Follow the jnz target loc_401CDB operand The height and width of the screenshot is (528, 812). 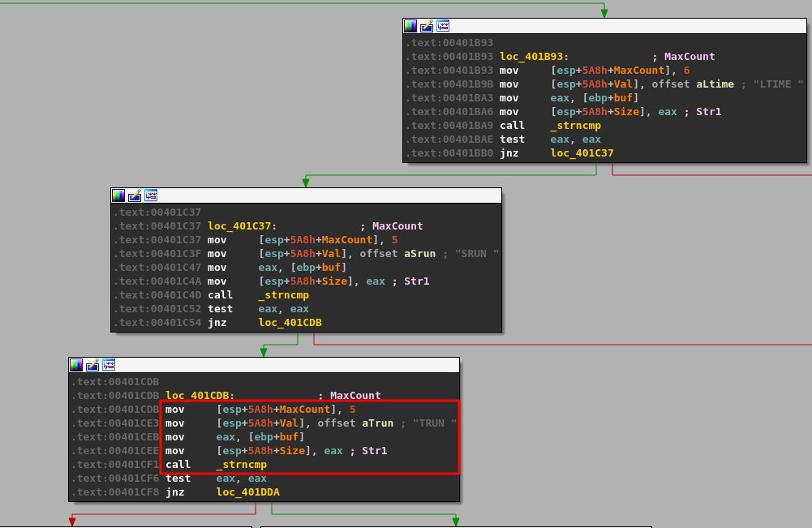coord(290,323)
